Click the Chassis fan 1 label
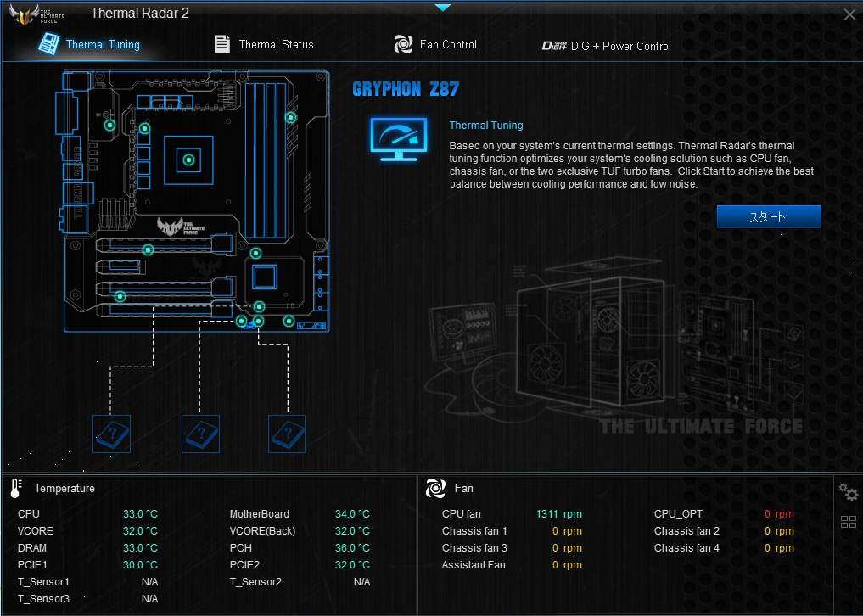Screen dimensions: 863x616 tap(474, 531)
